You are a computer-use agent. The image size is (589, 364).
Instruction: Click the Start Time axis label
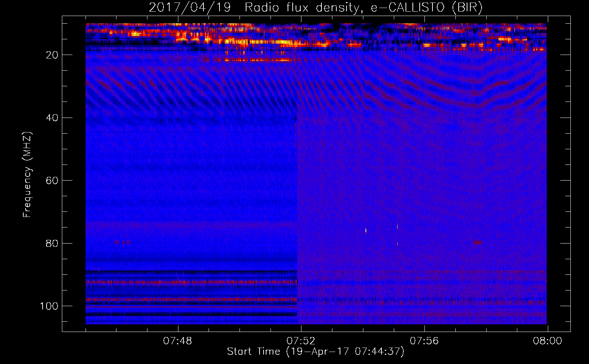[316, 352]
